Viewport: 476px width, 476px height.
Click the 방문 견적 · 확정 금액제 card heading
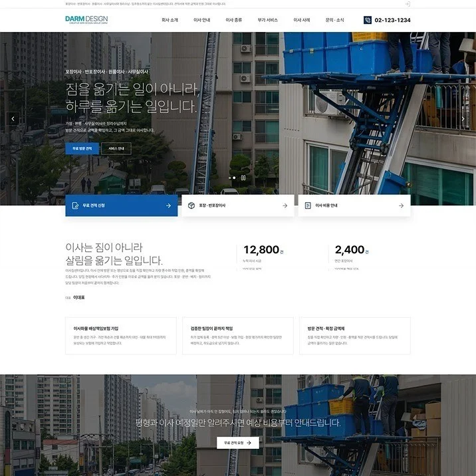tap(326, 328)
